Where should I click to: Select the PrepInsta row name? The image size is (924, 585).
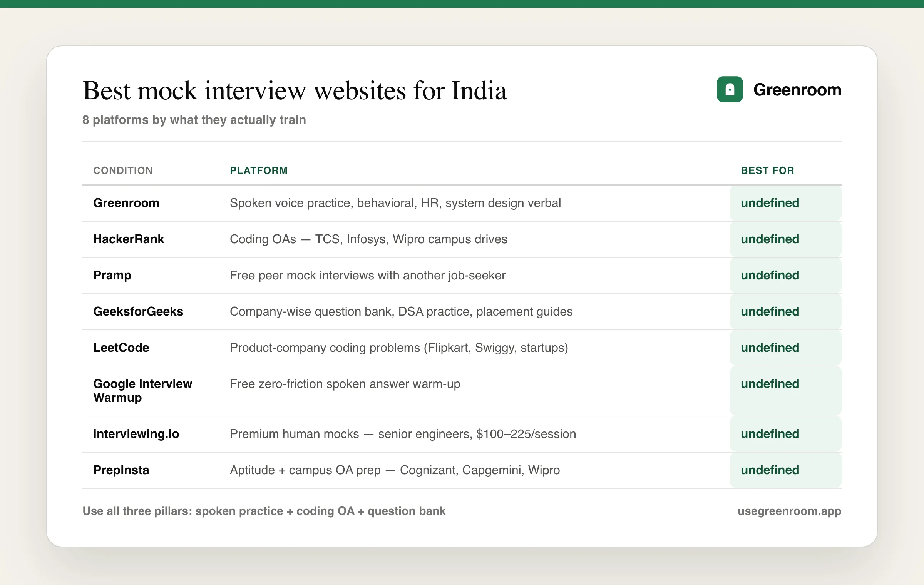[x=121, y=470]
